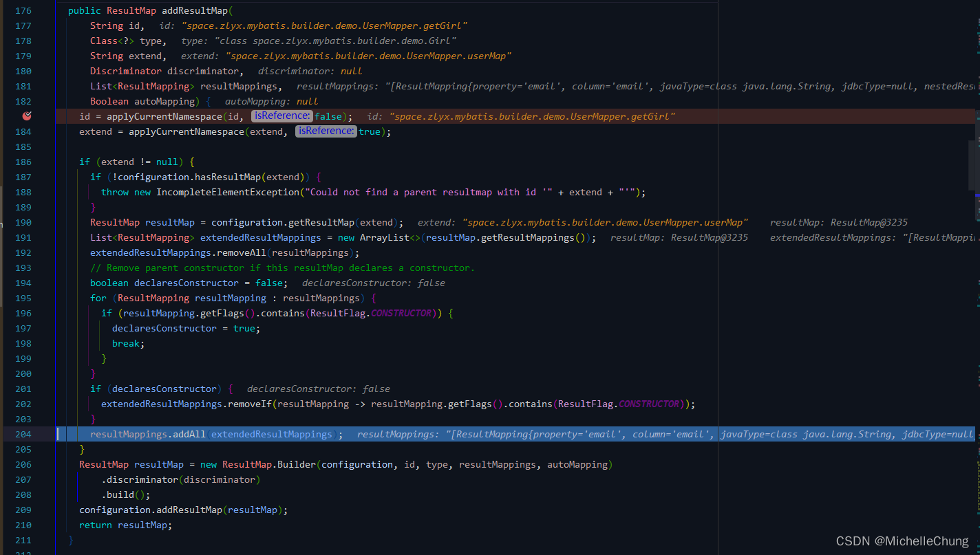
Task: Click the 'for' keyword on line 195
Action: coord(98,298)
